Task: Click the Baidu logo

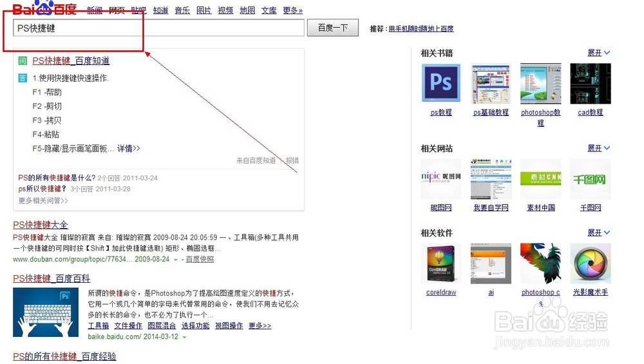Action: pyautogui.click(x=44, y=7)
